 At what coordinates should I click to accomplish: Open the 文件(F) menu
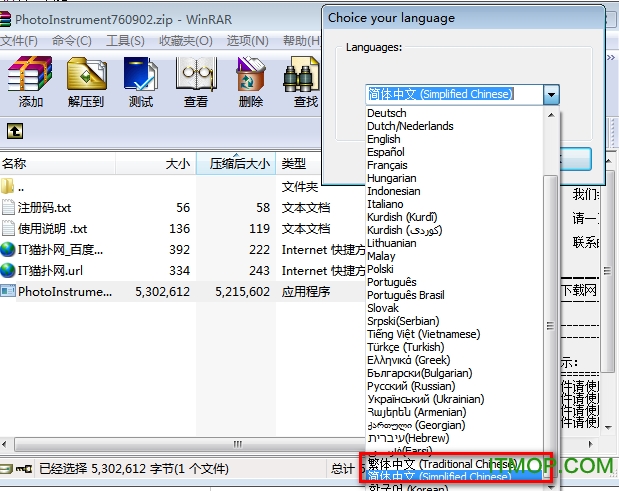tap(18, 40)
